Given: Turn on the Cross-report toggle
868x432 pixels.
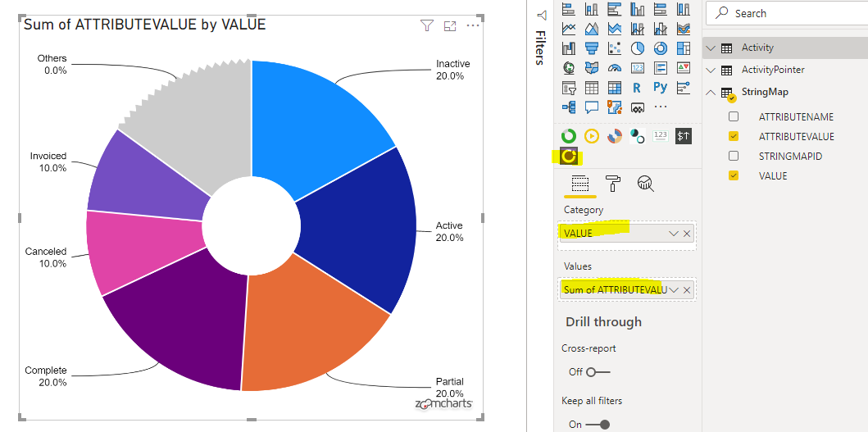Looking at the screenshot, I should [598, 372].
